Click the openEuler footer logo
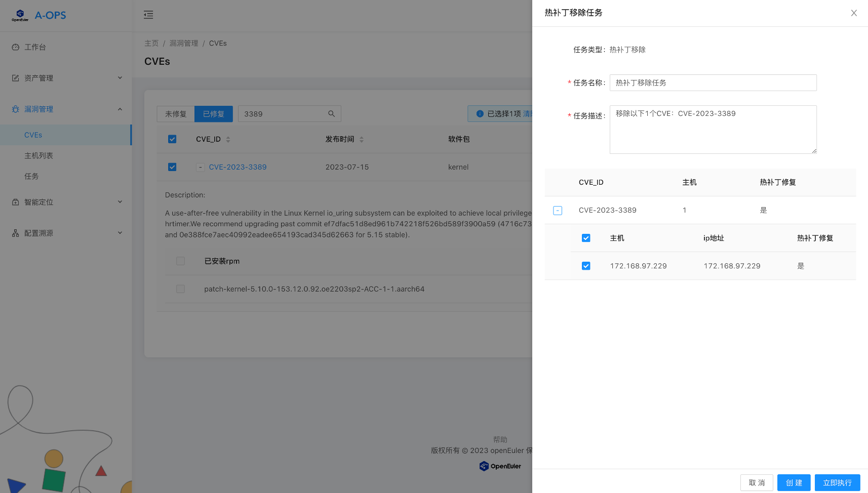Screen dimensions: 868x493 [500, 466]
